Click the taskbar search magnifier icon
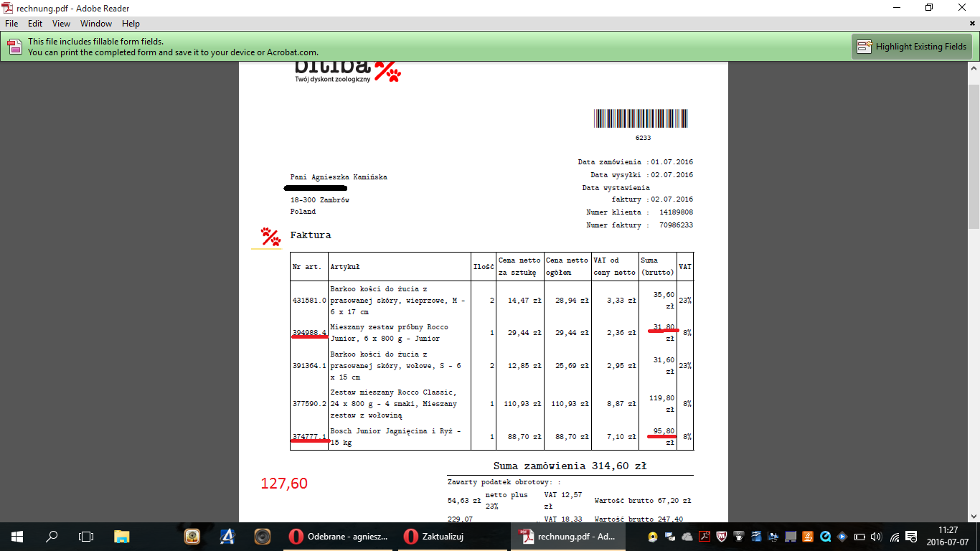This screenshot has height=551, width=980. point(52,536)
